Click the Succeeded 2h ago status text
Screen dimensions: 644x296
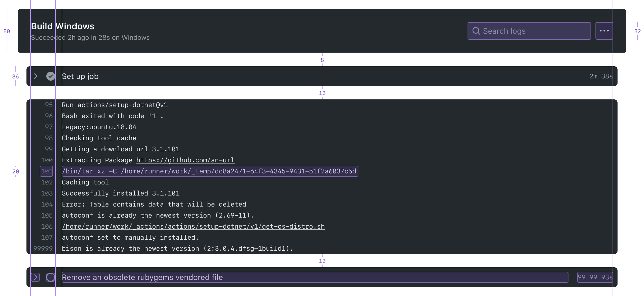point(90,37)
